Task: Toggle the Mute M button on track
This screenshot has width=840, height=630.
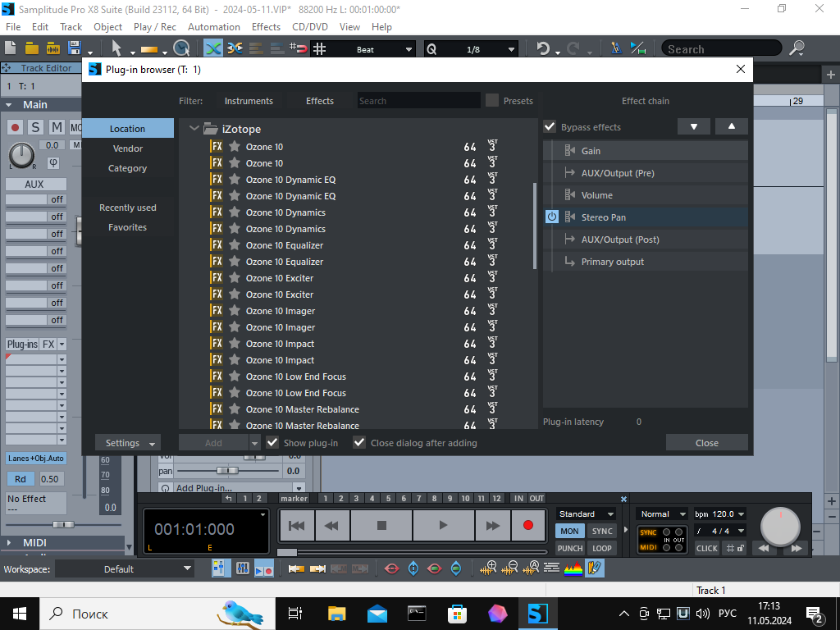Action: click(x=57, y=127)
